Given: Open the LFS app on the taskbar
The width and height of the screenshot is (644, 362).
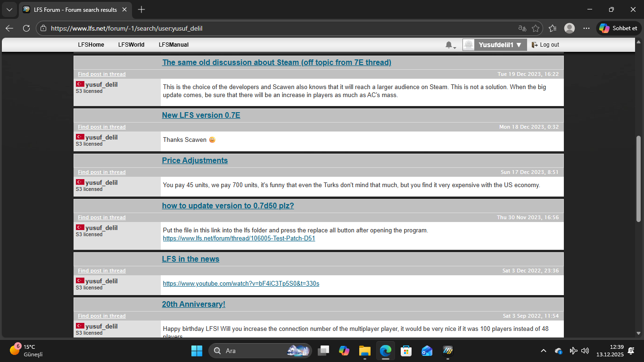Looking at the screenshot, I should point(448,351).
